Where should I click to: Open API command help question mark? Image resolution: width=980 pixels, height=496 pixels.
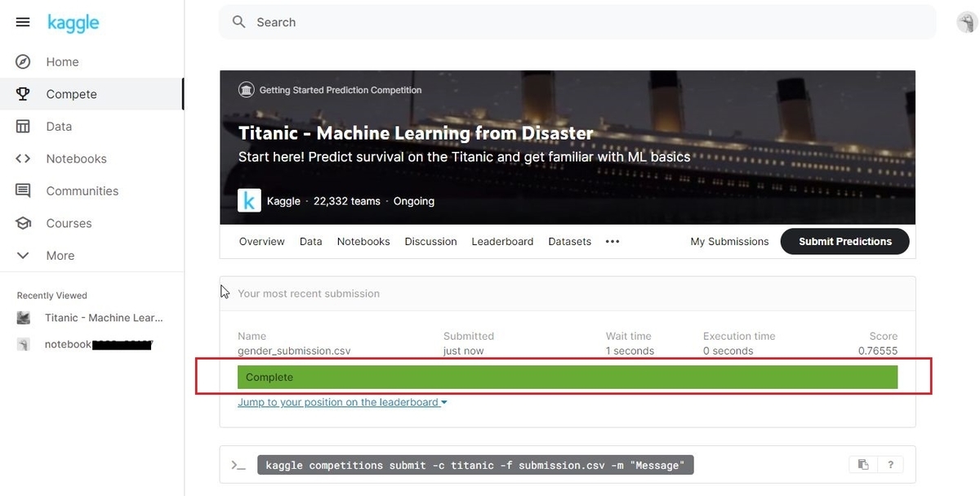coord(891,465)
